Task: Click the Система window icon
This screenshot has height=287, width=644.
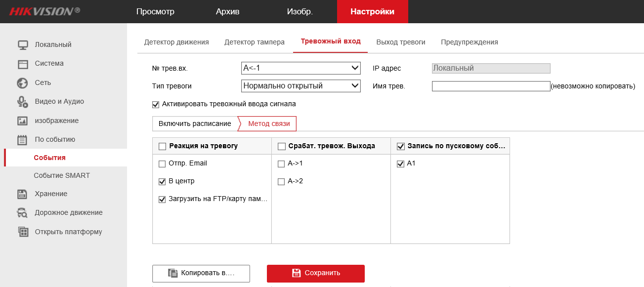Action: pyautogui.click(x=23, y=64)
